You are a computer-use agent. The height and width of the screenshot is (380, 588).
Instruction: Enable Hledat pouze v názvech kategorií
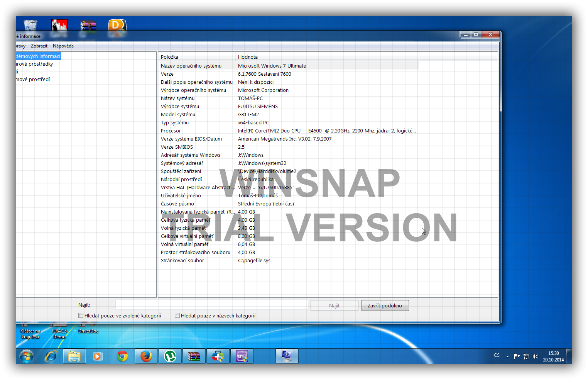coord(177,316)
